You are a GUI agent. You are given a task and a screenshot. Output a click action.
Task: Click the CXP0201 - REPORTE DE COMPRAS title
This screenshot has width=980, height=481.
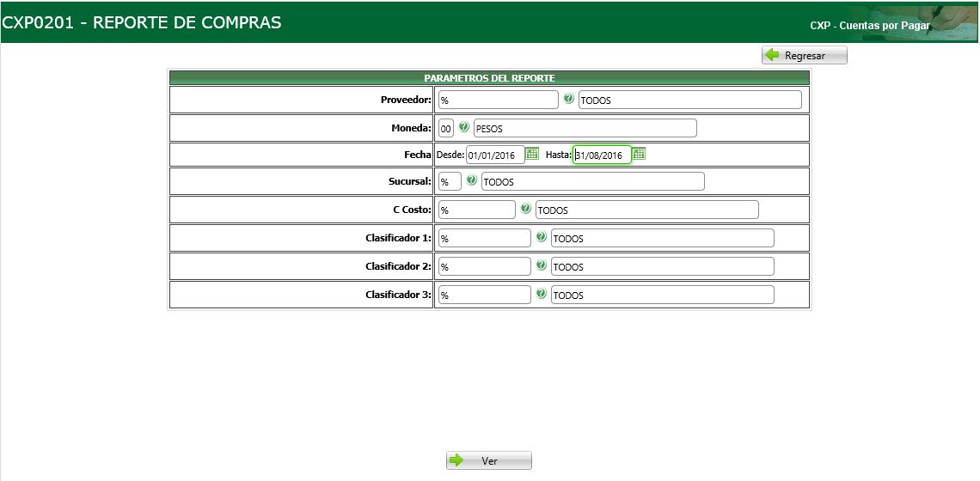142,22
